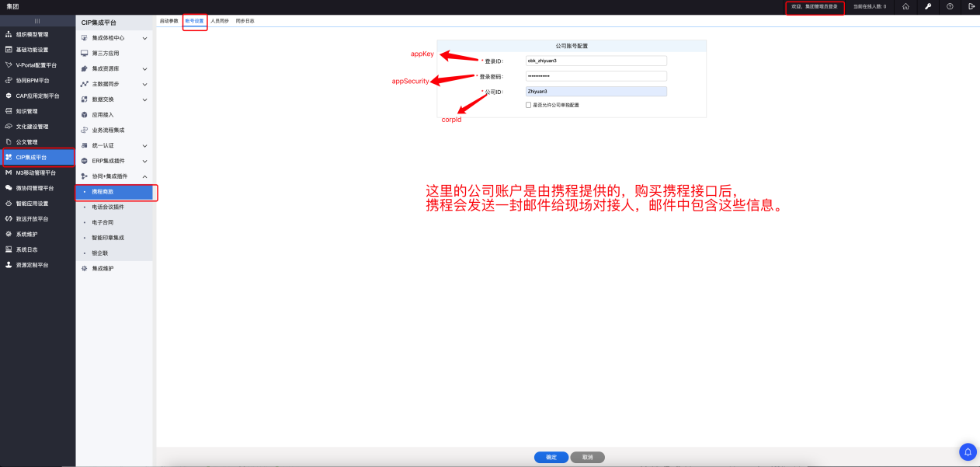
Task: Expand 主数据同步 chevron
Action: click(x=144, y=84)
